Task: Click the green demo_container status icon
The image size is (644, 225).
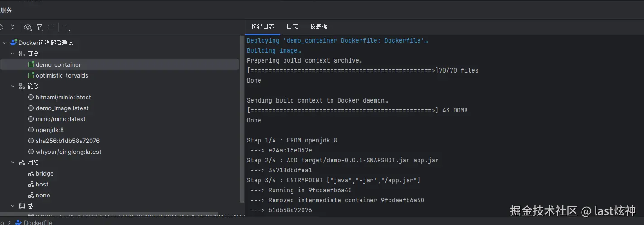Action: pos(31,64)
